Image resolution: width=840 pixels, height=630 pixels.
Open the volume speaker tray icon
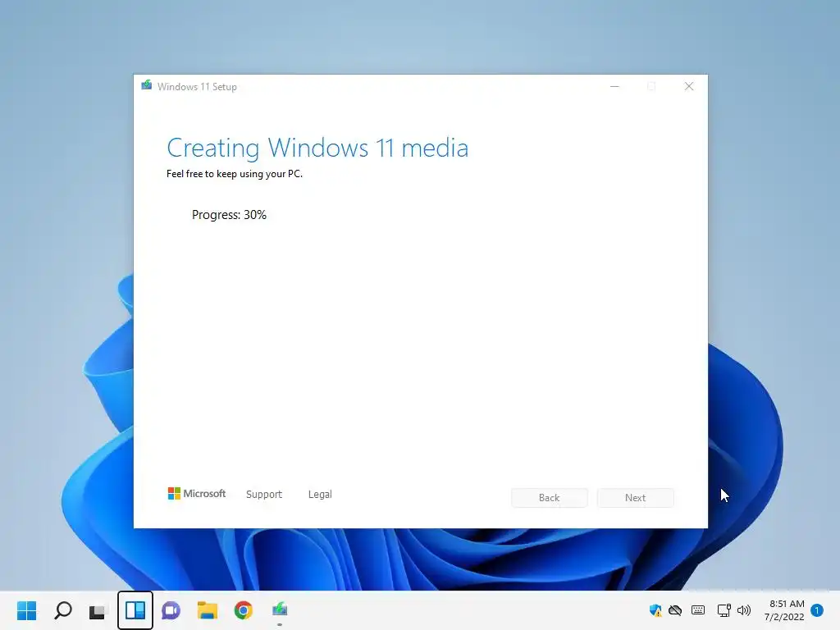pos(744,610)
